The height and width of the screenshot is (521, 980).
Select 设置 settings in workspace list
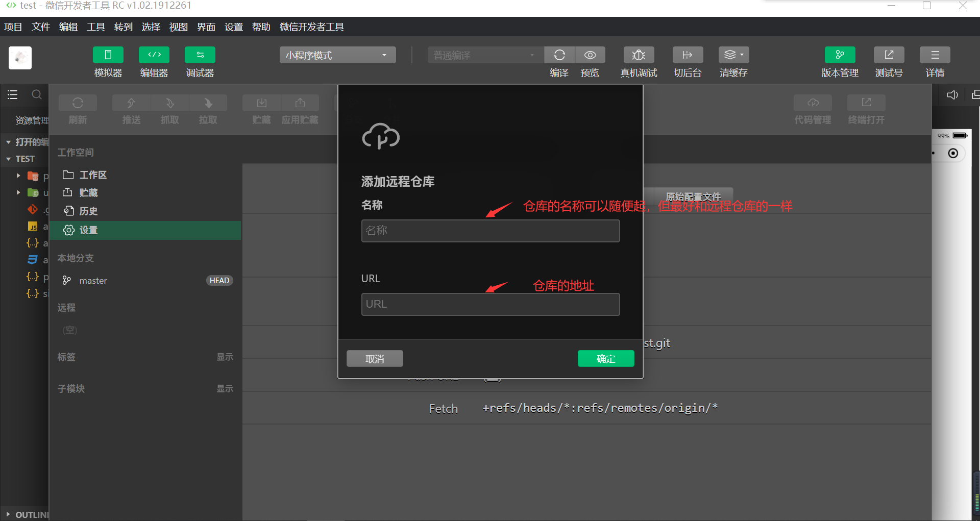[145, 230]
